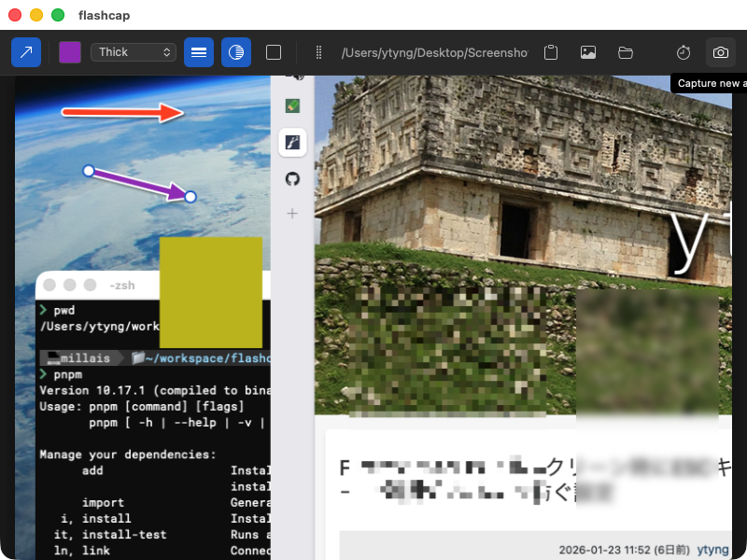Copy the screenshot with the clipboard icon

coord(551,52)
